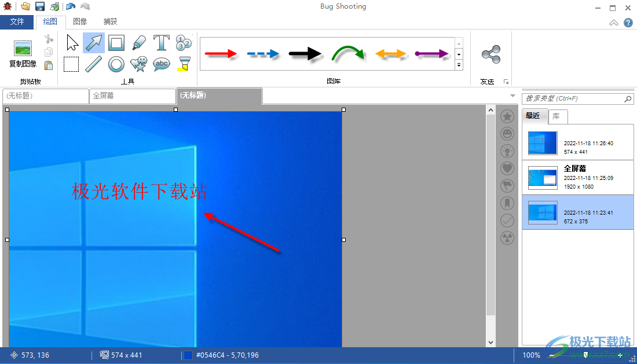Screen dimensions: 637x364
Task: Click the canvas scrollbar up arrow
Action: 490,110
